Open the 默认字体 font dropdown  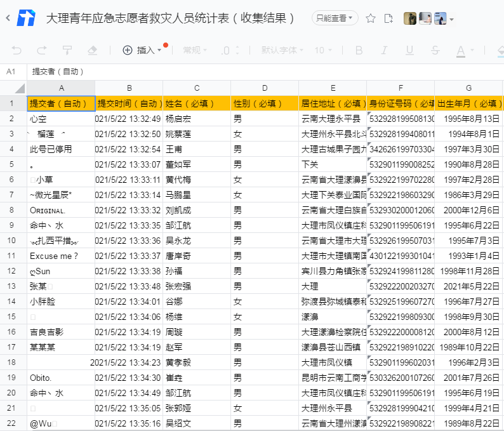(x=282, y=50)
